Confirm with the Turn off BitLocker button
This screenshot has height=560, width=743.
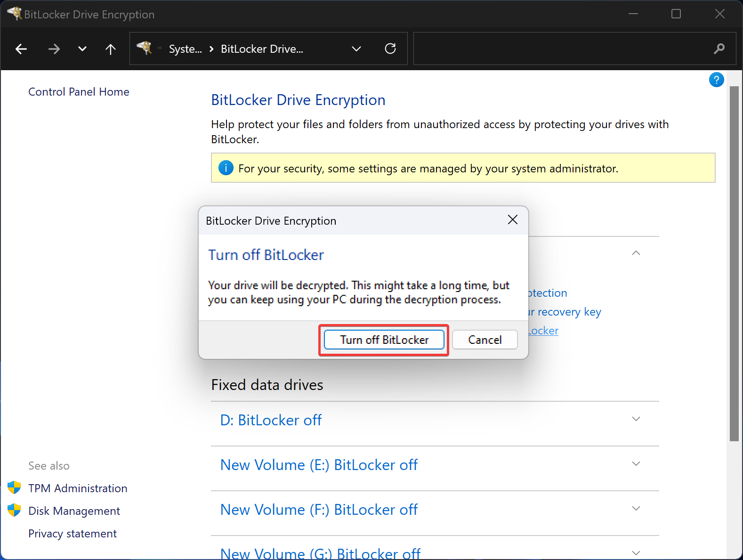coord(384,340)
